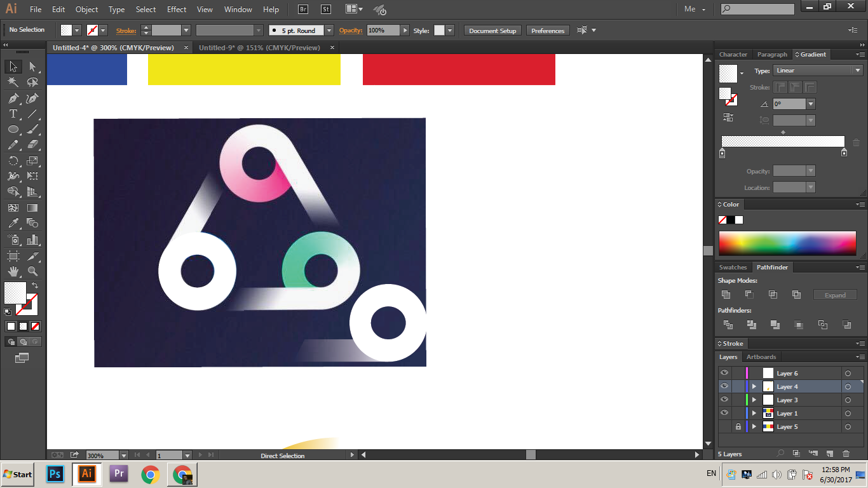Select the Symbol Sprayer tool
This screenshot has height=488, width=868.
[x=13, y=240]
